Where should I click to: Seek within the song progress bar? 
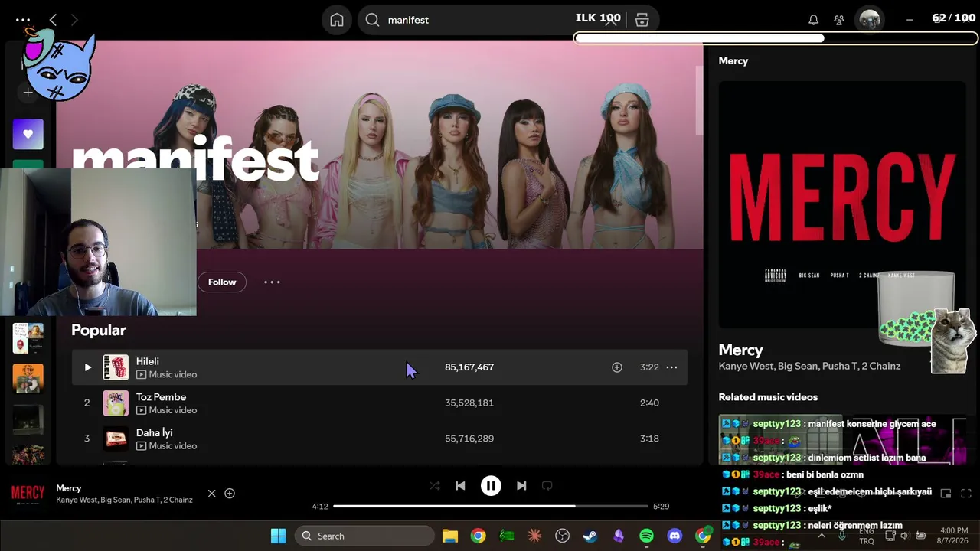(x=491, y=506)
